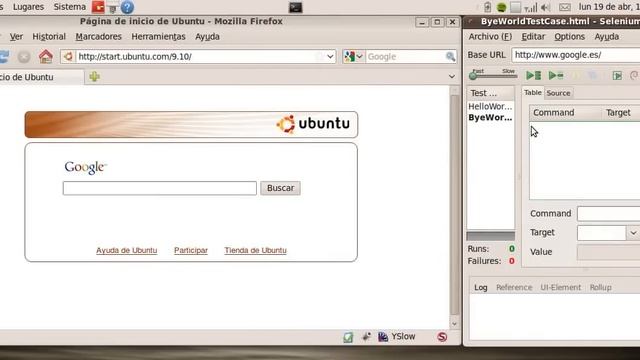Adjust the Fast/Slow speed slider
The height and width of the screenshot is (360, 640).
coord(493,75)
